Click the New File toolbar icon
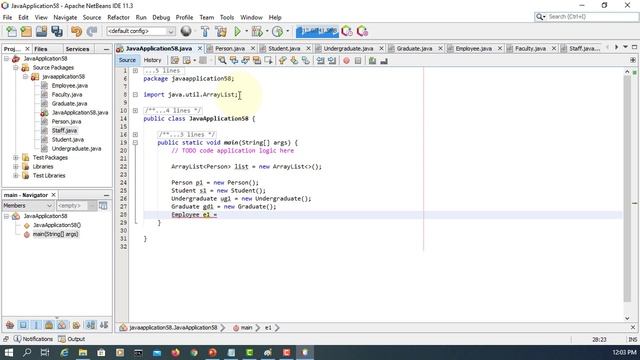Screen dimensions: 640x360 (11, 31)
